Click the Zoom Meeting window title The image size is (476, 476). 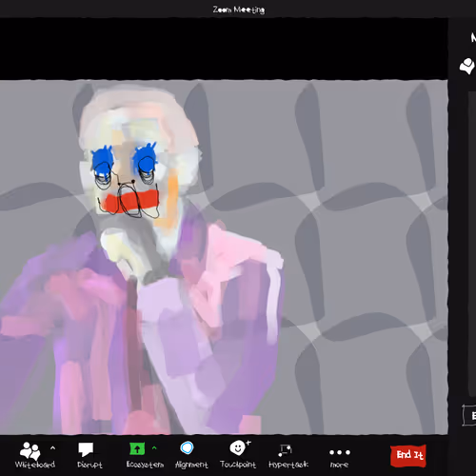coord(239,10)
